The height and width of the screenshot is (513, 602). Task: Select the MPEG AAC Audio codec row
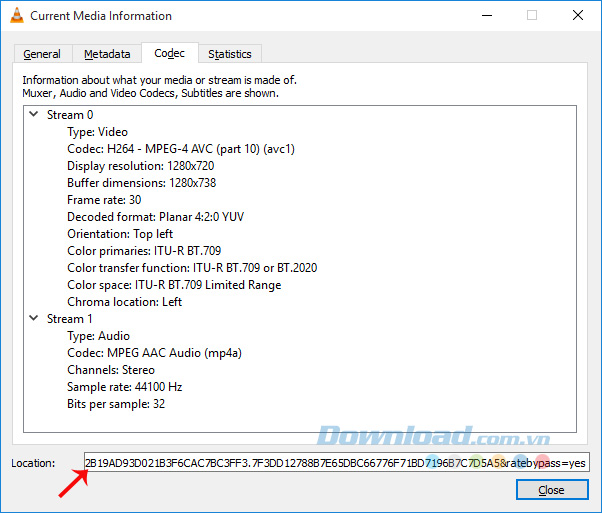(x=154, y=353)
